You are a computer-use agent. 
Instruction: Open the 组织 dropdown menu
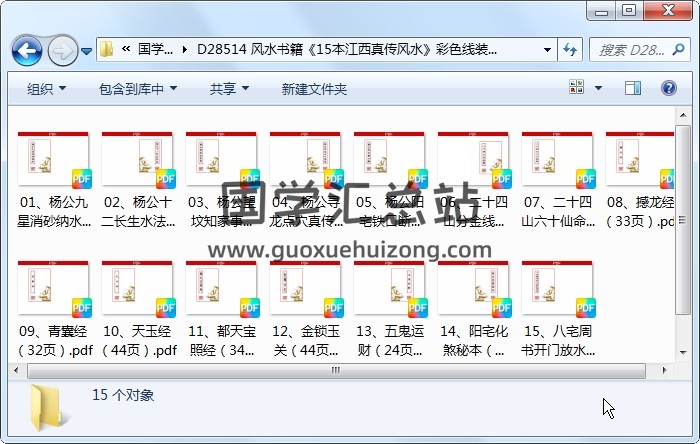coord(46,89)
